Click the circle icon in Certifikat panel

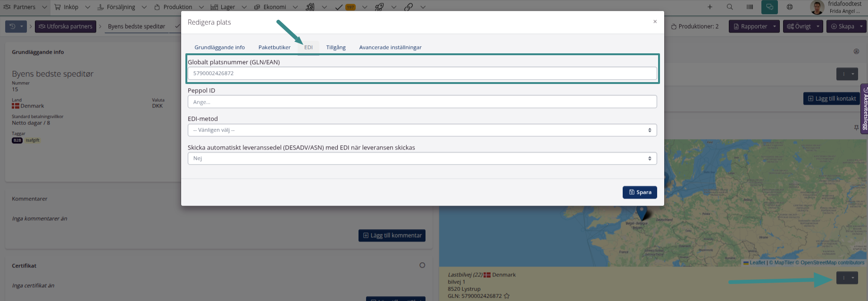pos(422,265)
